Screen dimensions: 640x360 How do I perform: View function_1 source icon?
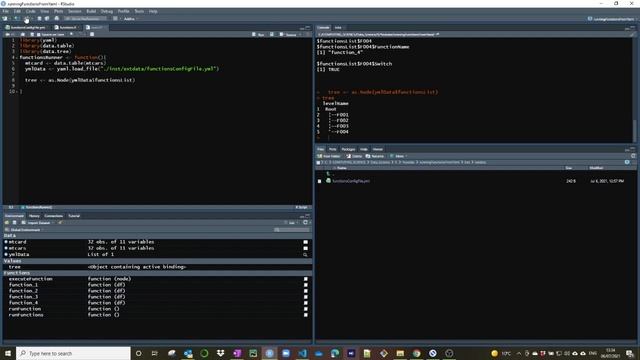(x=305, y=285)
